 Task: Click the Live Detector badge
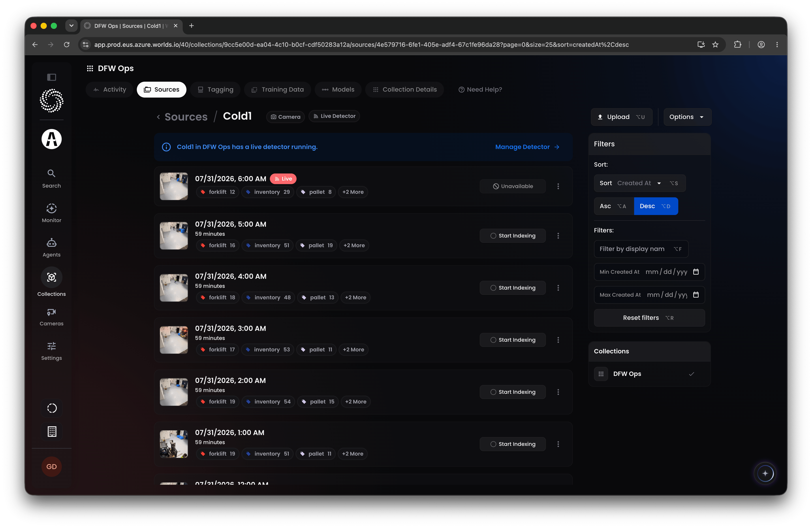(x=334, y=116)
